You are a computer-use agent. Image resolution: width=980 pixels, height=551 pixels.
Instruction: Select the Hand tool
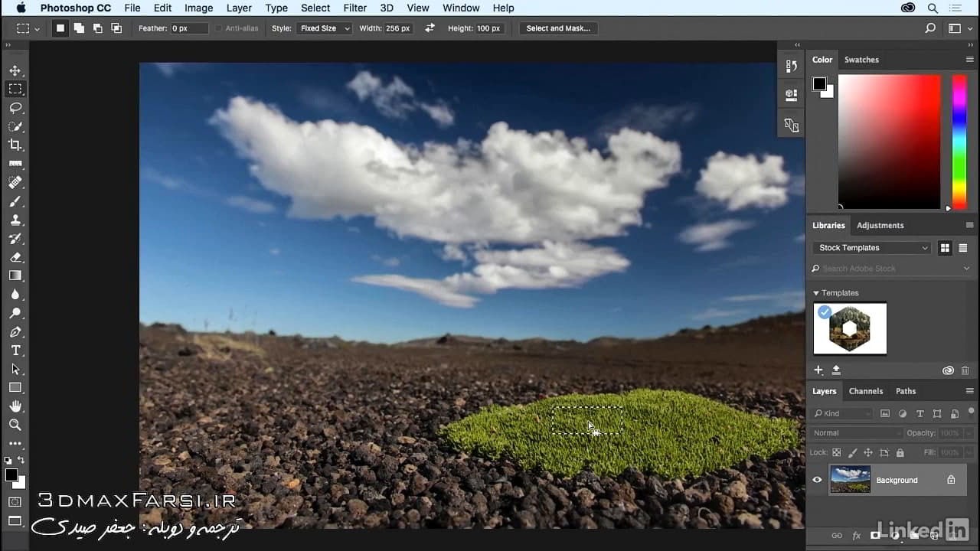point(15,406)
